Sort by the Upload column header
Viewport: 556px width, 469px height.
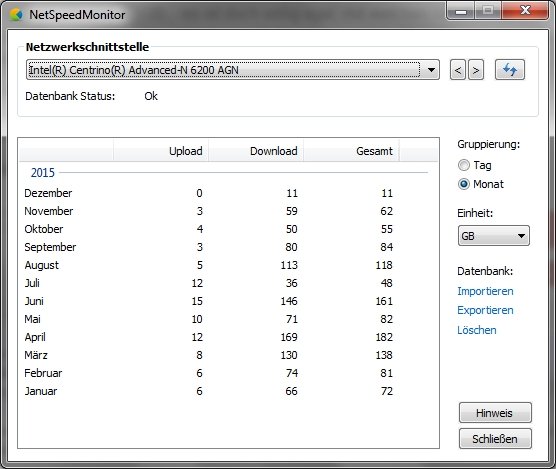pyautogui.click(x=161, y=151)
